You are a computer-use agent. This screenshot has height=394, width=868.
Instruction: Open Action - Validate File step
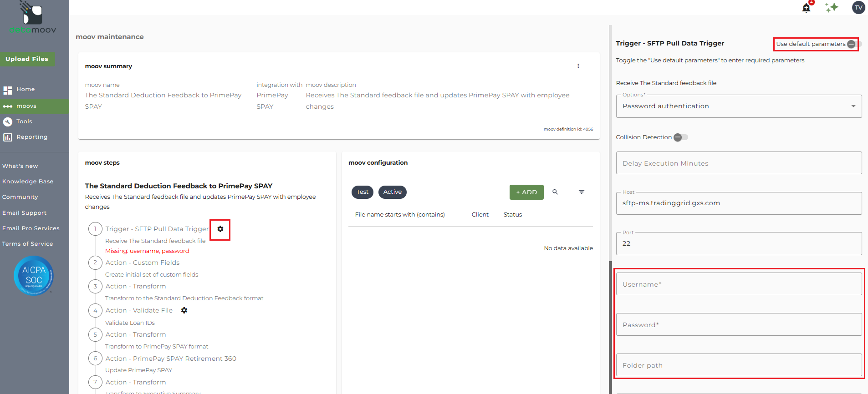pyautogui.click(x=139, y=310)
